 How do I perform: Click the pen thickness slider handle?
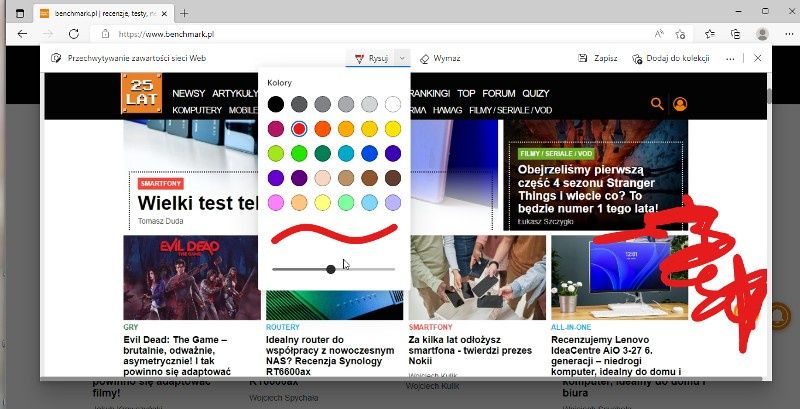pyautogui.click(x=331, y=269)
